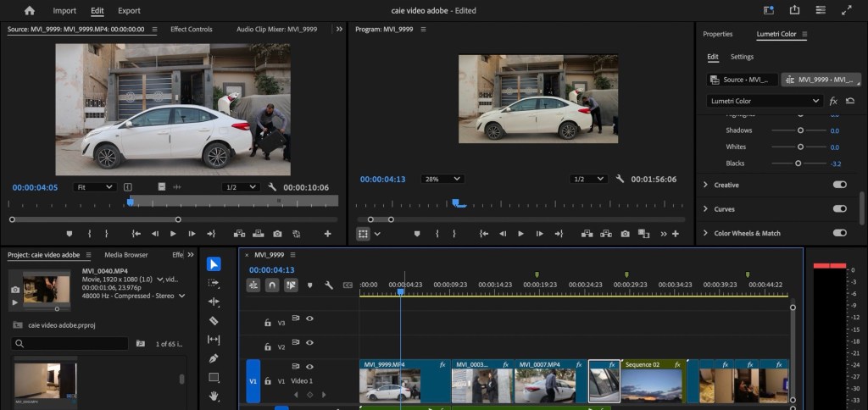Select the Hand tool

pyautogui.click(x=214, y=396)
